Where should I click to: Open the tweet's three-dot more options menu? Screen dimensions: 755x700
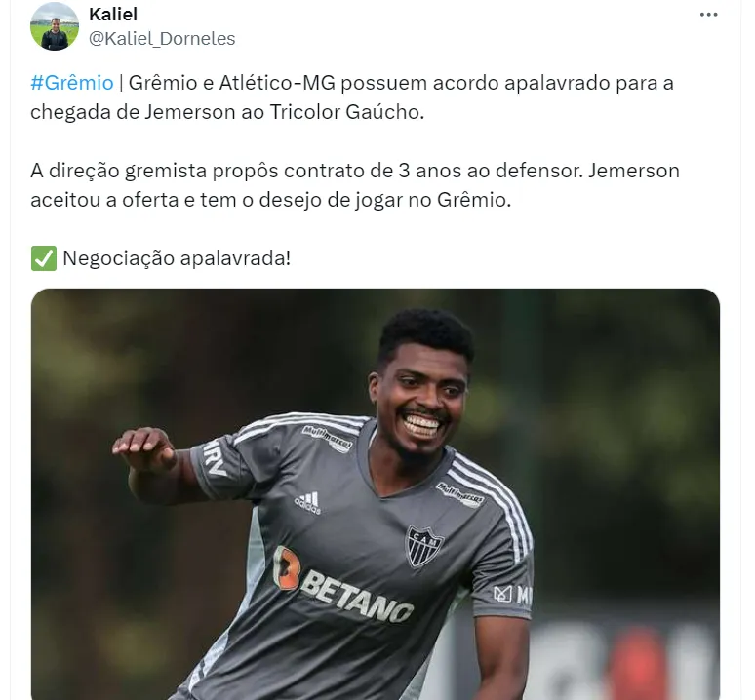[x=708, y=15]
